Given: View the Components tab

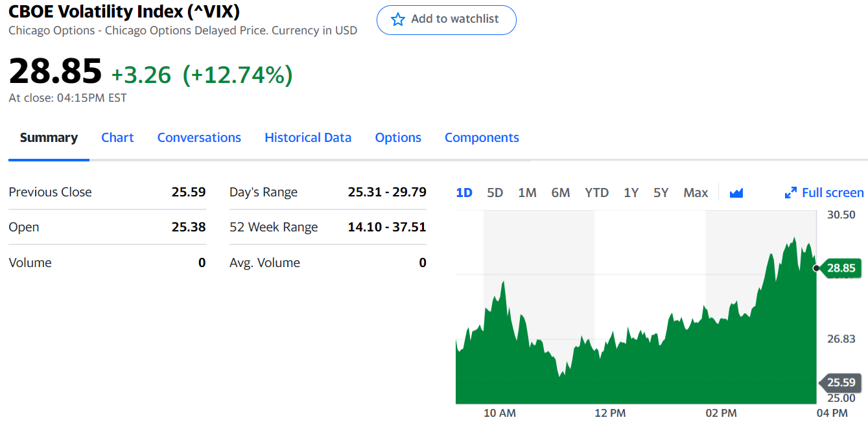Looking at the screenshot, I should pos(482,137).
